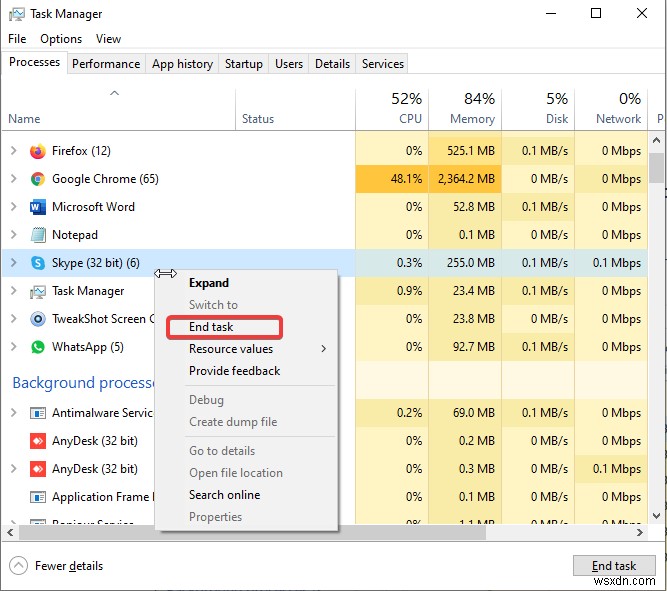Click the horizontal scrollbar thumb
Screen dimensions: 667x591
tap(252, 532)
